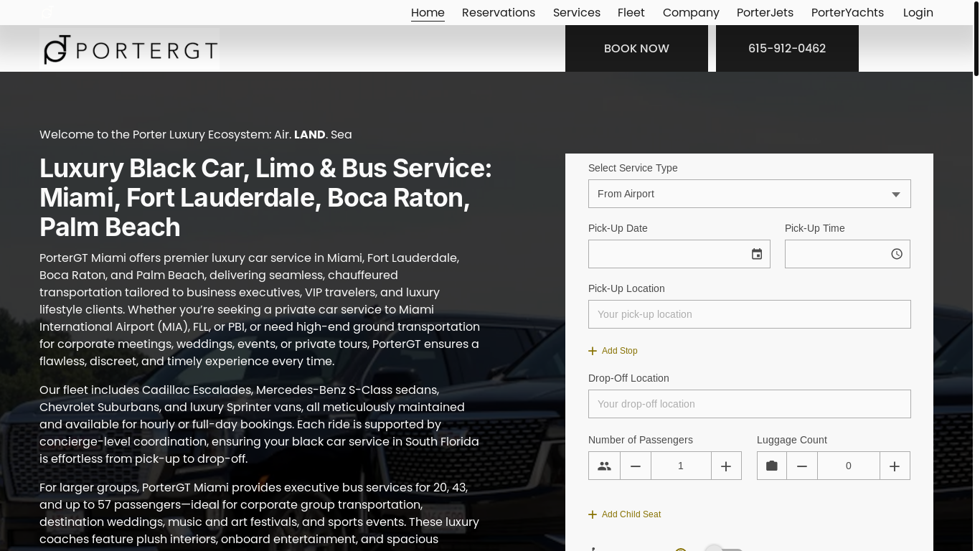Viewport: 980px width, 551px height.
Task: Increase the number of passengers
Action: pyautogui.click(x=726, y=466)
